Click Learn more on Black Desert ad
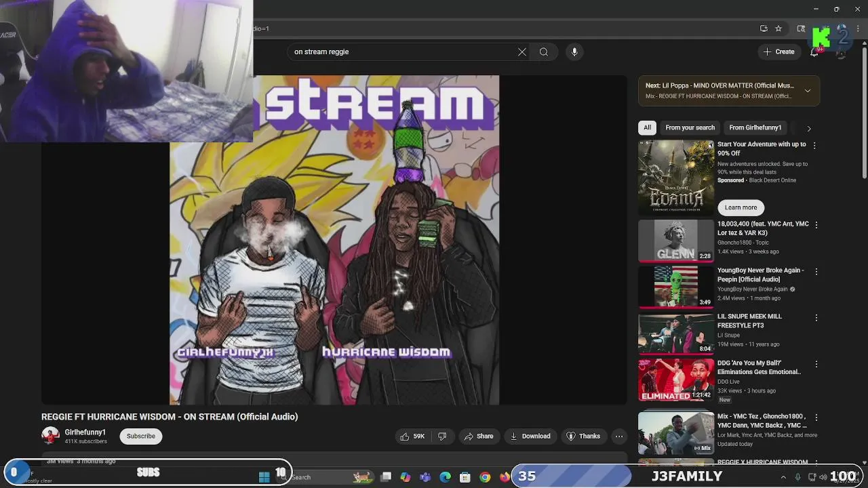Screen dimensions: 868x488 741,207
